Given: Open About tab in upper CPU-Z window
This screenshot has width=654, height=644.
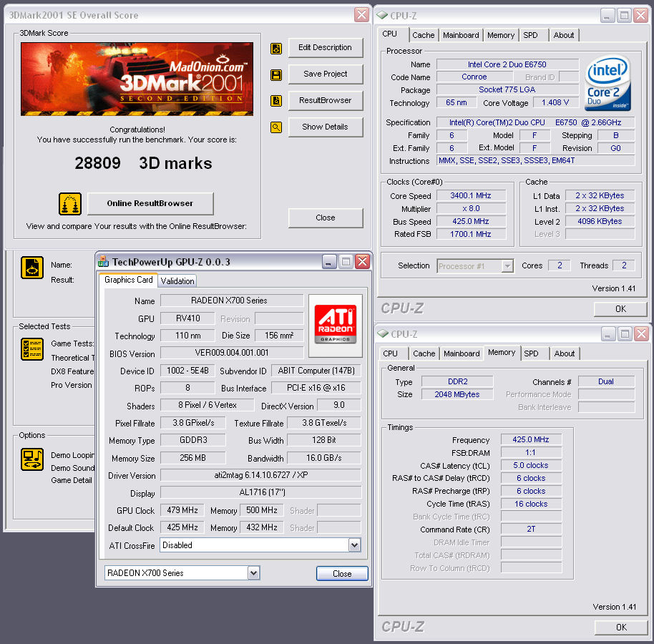Looking at the screenshot, I should pos(564,36).
